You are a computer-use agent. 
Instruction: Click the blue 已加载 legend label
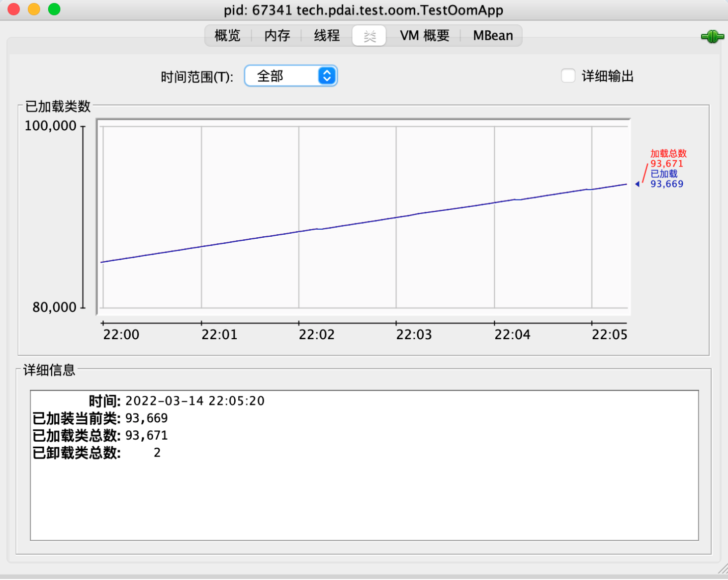(x=665, y=174)
